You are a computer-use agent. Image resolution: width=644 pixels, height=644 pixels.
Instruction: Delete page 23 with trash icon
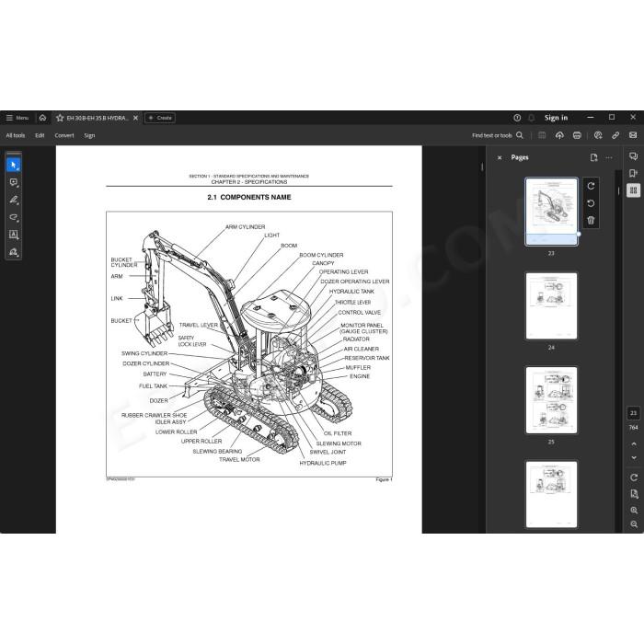click(x=591, y=221)
